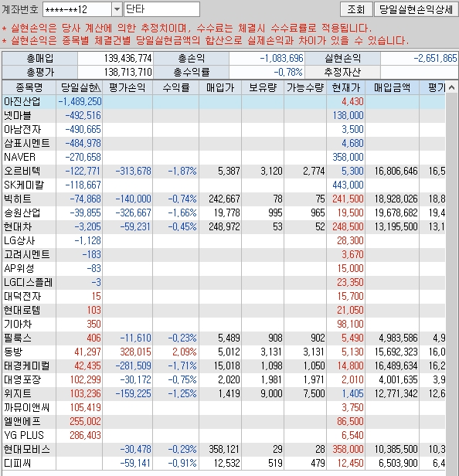Click YG PLUS realized profit 286,403

pos(85,435)
